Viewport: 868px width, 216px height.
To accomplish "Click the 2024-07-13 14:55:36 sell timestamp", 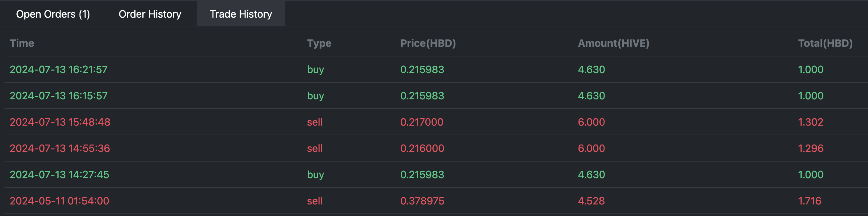I will 60,148.
